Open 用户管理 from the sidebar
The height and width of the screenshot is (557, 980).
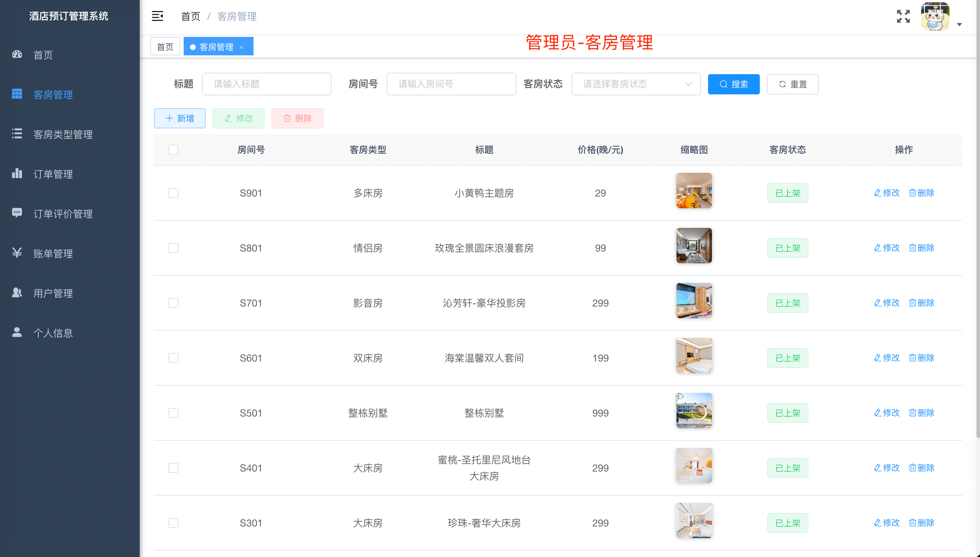[x=52, y=293]
